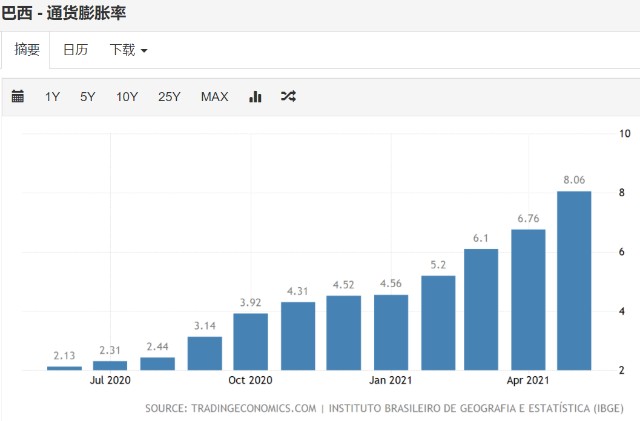
Task: Switch chart type using bar chart icon
Action: tap(255, 96)
